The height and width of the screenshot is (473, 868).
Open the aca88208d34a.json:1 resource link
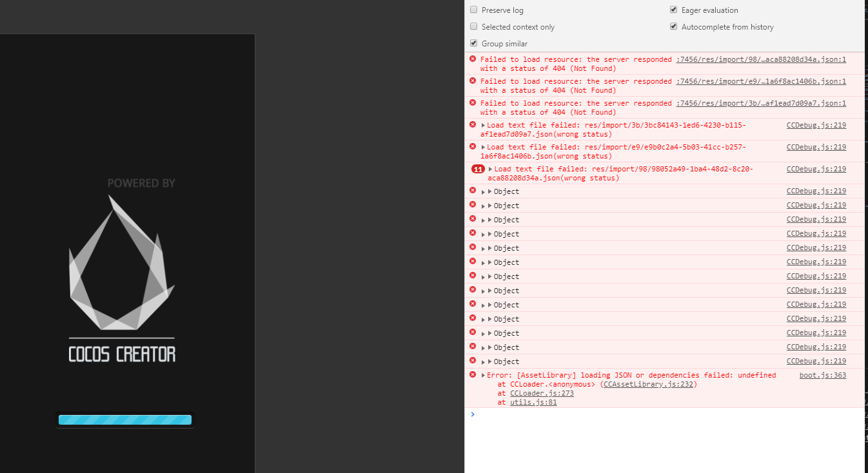point(761,59)
